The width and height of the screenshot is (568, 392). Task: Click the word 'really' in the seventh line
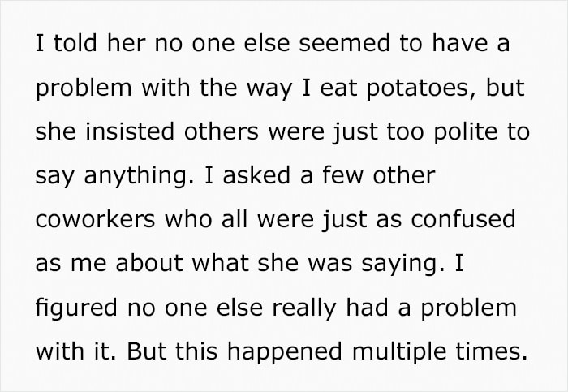point(304,308)
